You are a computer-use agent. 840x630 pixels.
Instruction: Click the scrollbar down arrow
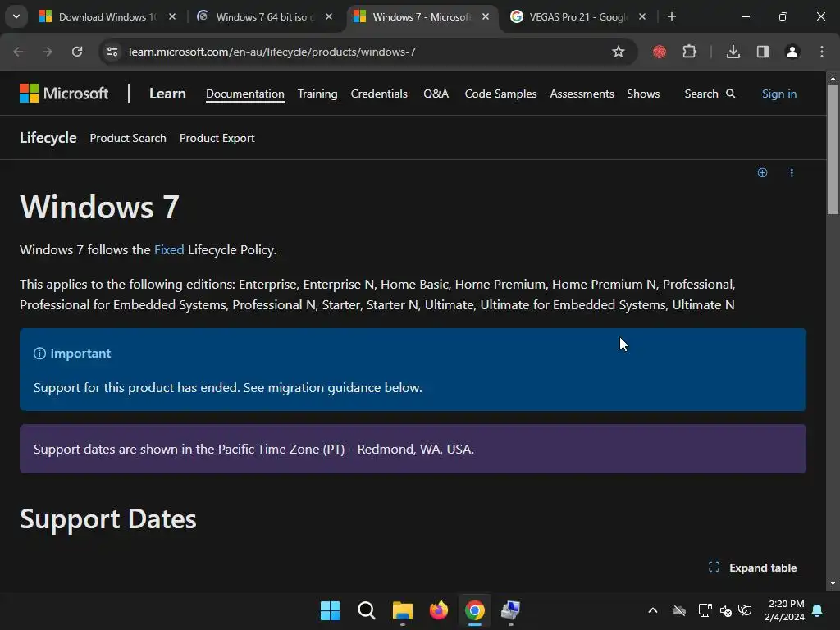point(833,583)
